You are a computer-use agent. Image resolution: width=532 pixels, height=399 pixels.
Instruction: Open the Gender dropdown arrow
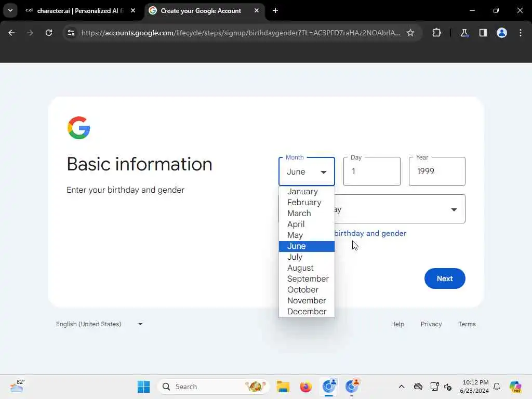click(x=454, y=209)
